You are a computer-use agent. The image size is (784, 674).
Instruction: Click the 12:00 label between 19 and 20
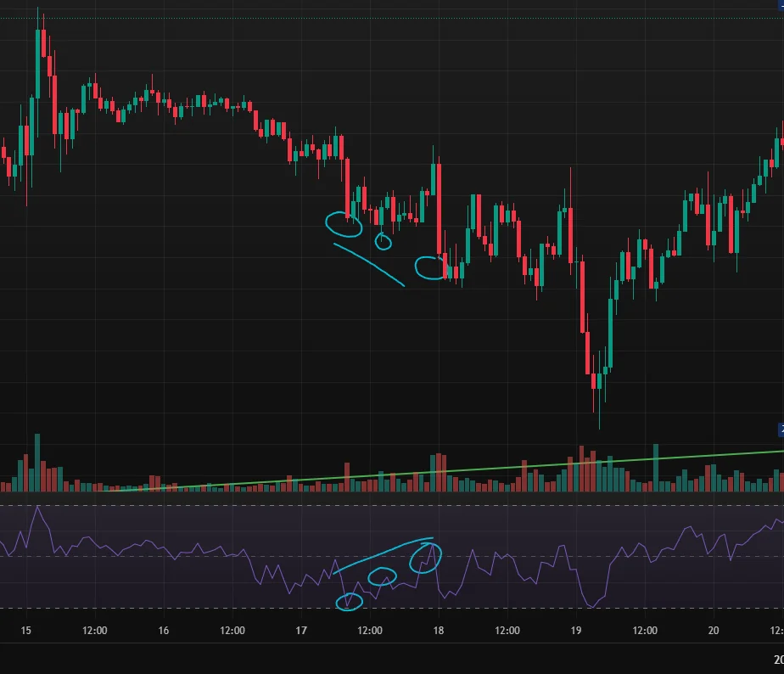645,631
